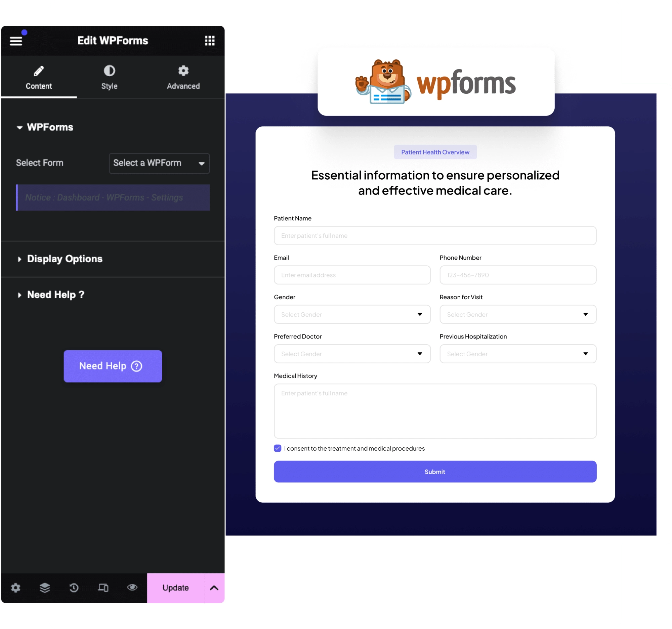Click the pencil/edit Content icon
Viewport: 672px width, 629px height.
pos(39,70)
